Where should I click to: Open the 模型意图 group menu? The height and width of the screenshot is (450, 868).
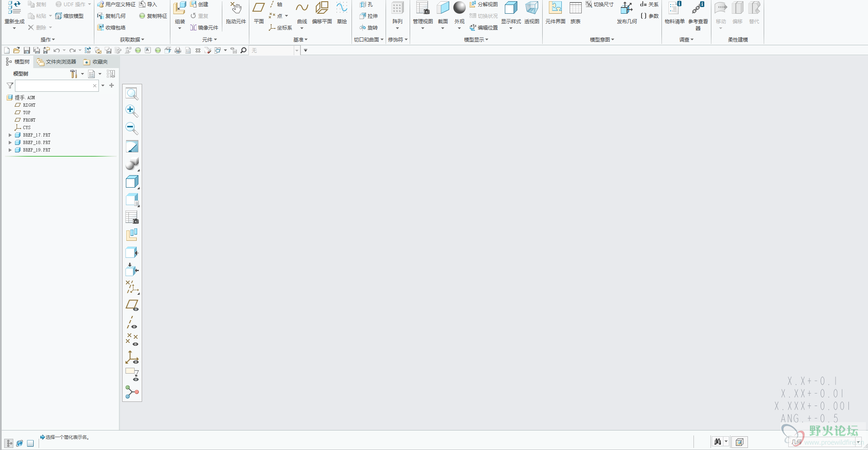[x=602, y=39]
